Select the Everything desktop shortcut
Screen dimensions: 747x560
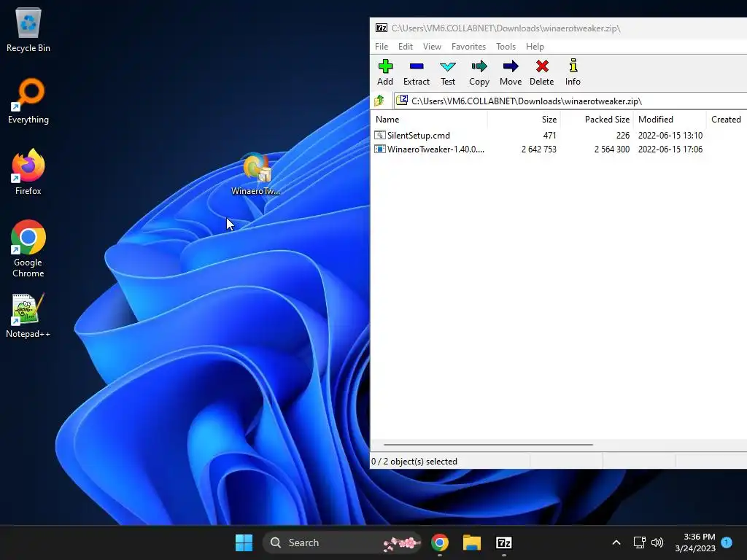coord(28,101)
